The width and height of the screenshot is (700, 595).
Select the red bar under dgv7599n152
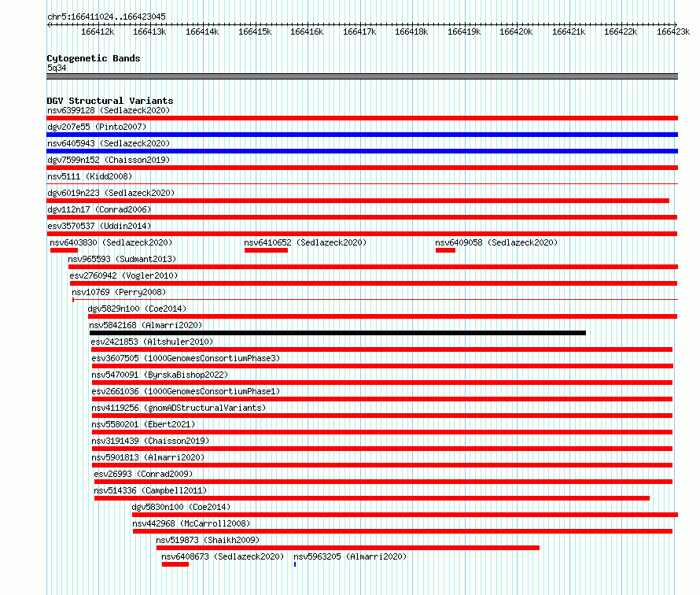(x=362, y=168)
